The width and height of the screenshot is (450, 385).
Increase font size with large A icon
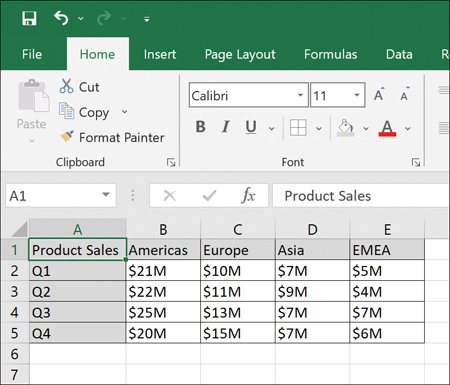[x=379, y=95]
